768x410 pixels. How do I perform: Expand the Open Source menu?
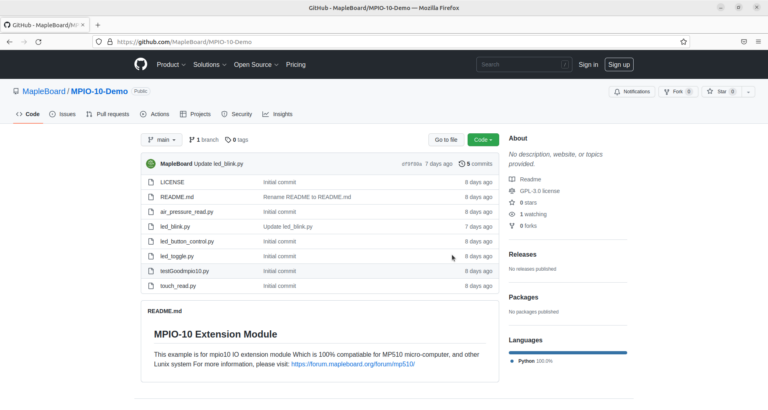coord(256,64)
